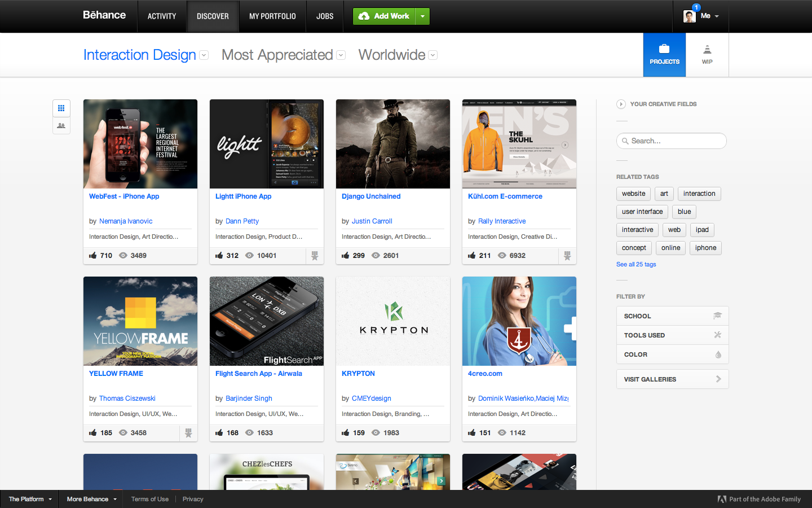Open the Jobs menu

tap(325, 16)
